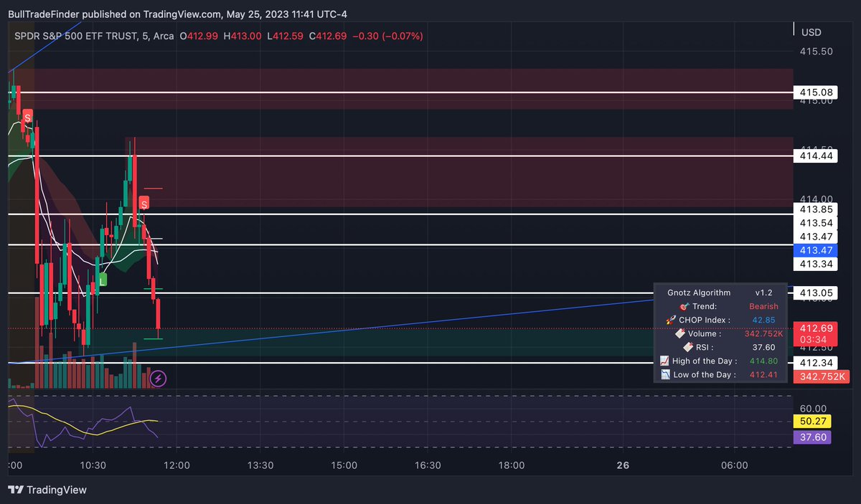Viewport: 861px width, 504px height.
Task: Click the purple lightning bolt icon
Action: (159, 378)
